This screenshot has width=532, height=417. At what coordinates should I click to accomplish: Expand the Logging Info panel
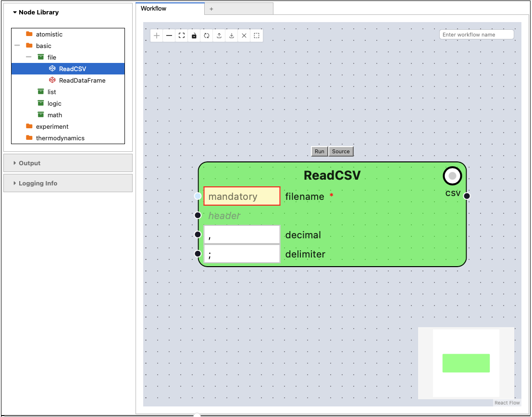tap(68, 183)
